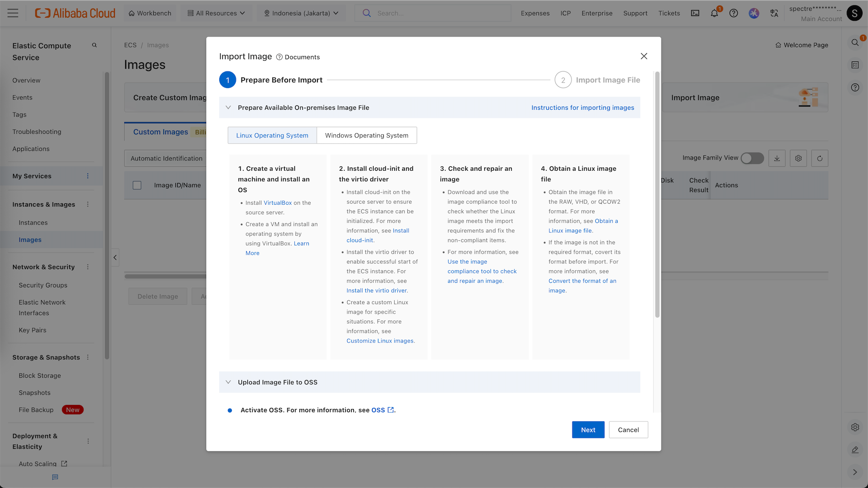This screenshot has height=488, width=868.
Task: Open Instructions for importing images link
Action: click(582, 108)
